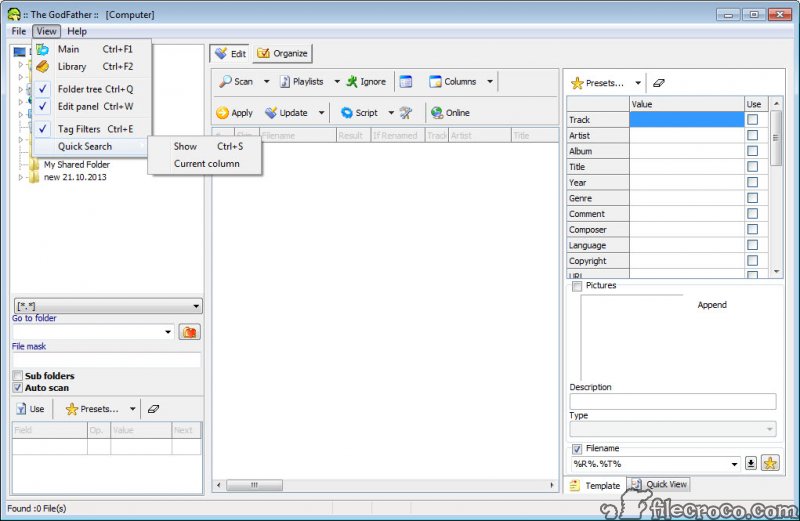
Task: Open the Playlists dropdown arrow
Action: (337, 82)
